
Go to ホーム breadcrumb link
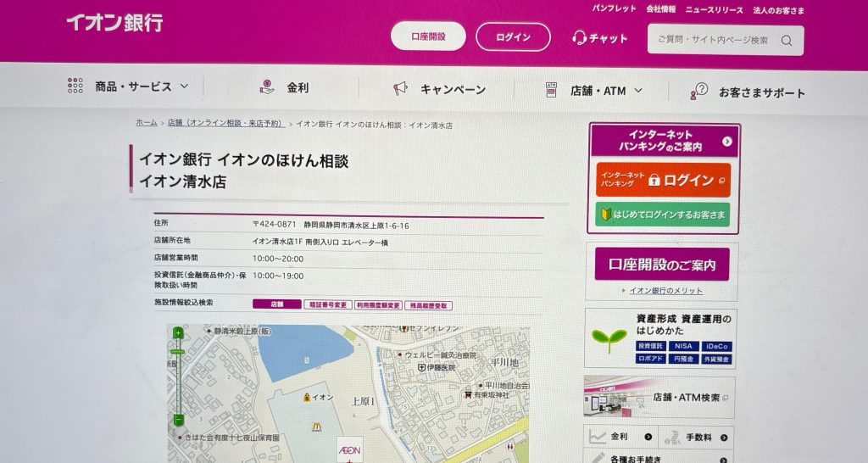(x=147, y=123)
